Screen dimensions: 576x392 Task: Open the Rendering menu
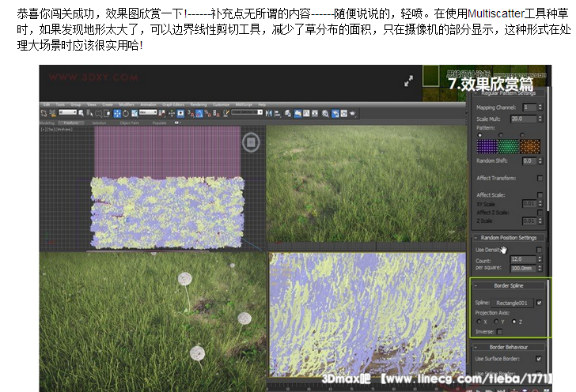199,104
